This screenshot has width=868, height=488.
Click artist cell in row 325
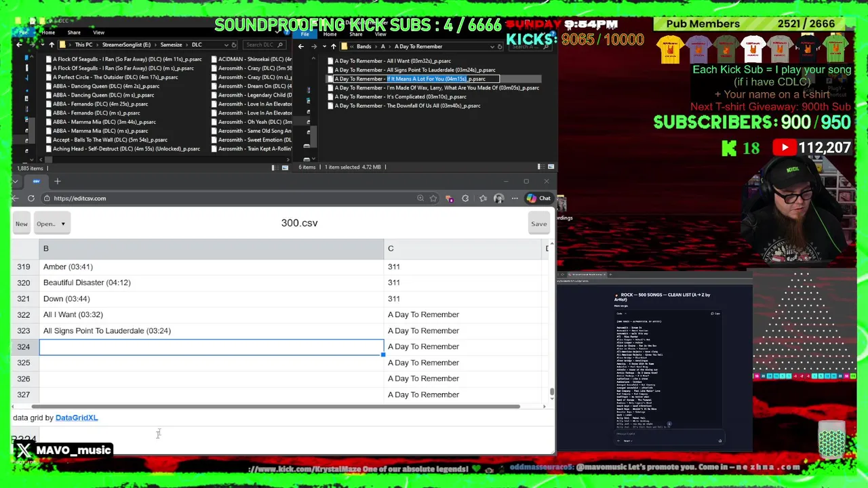click(463, 363)
